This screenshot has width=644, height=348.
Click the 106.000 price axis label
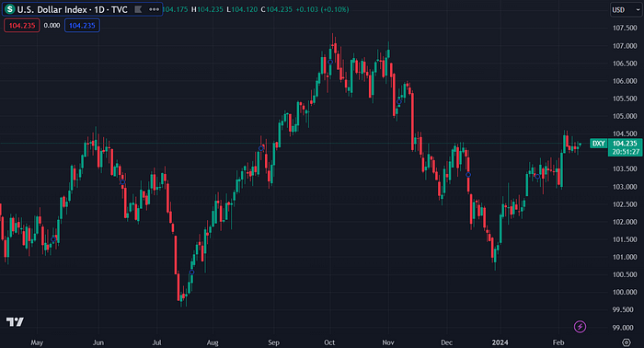point(625,81)
